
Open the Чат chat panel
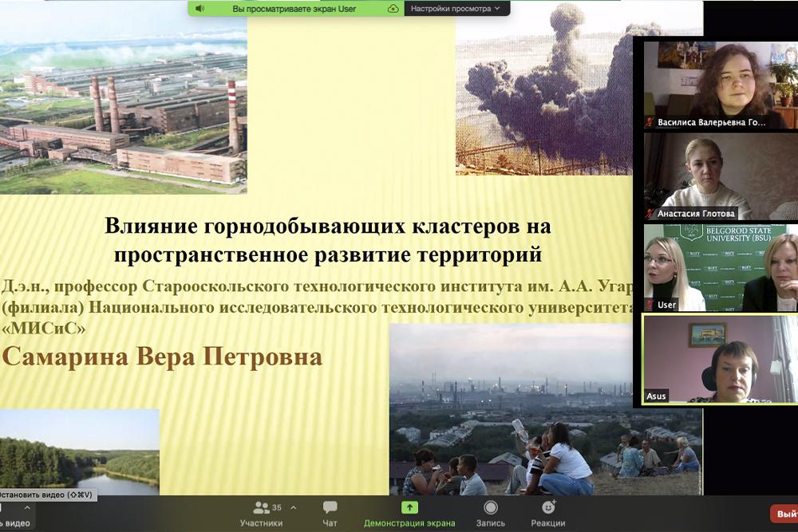pos(330,513)
